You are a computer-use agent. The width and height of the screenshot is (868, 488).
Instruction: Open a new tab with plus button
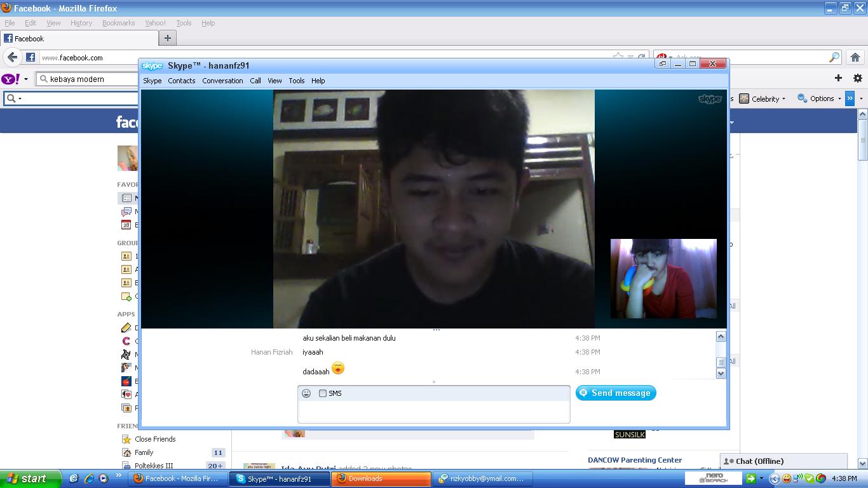[x=168, y=38]
